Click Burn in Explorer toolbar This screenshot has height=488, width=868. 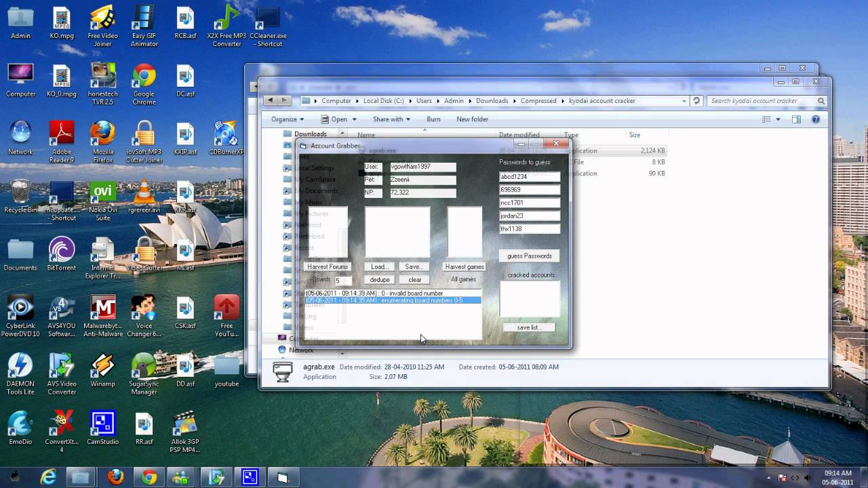(433, 119)
